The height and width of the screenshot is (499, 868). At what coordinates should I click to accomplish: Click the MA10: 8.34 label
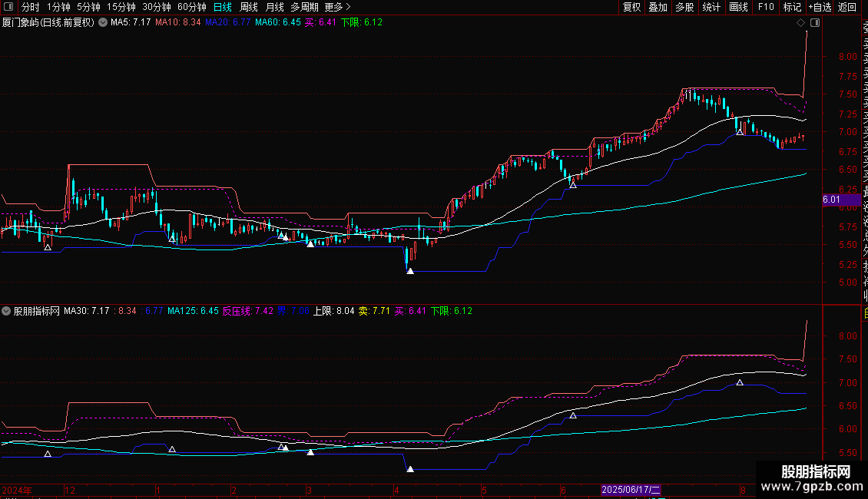[x=177, y=23]
